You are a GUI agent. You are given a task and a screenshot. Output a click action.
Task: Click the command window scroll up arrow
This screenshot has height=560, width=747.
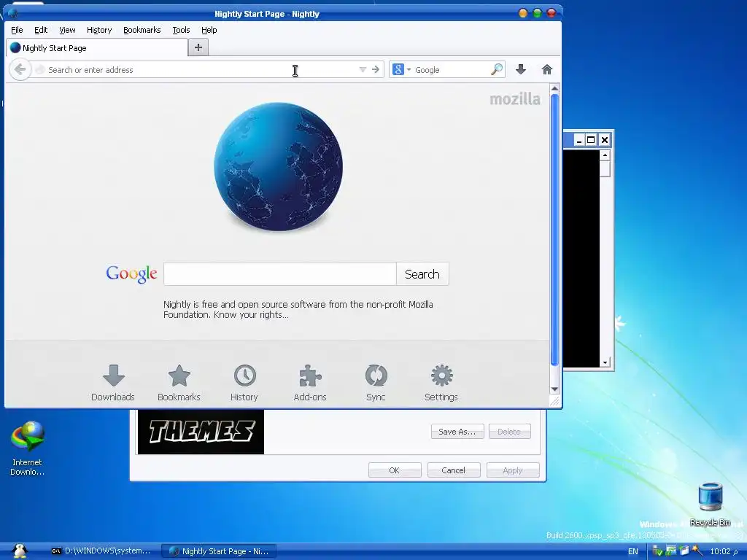(x=605, y=155)
